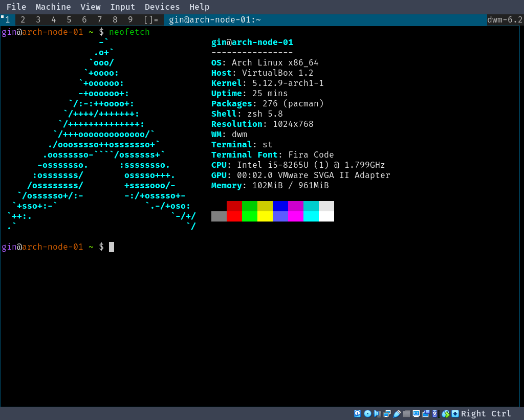Viewport: 524px width, 420px height.
Task: Click the VM features status icon
Action: coord(435,413)
